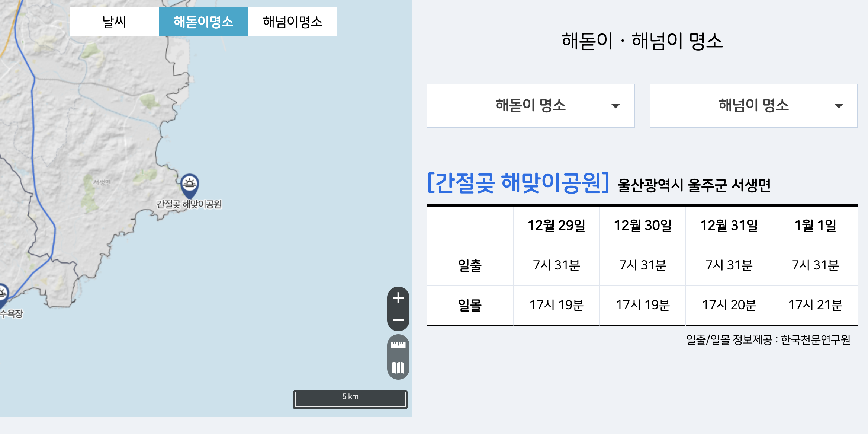
Task: Click the blue [간절곶 해맞이공원] heading
Action: pyautogui.click(x=518, y=183)
